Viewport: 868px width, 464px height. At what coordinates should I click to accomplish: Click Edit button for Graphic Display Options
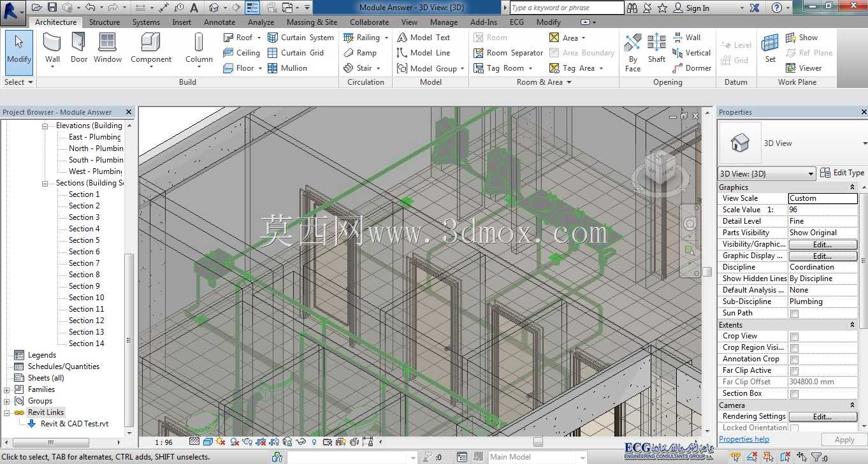pos(823,256)
